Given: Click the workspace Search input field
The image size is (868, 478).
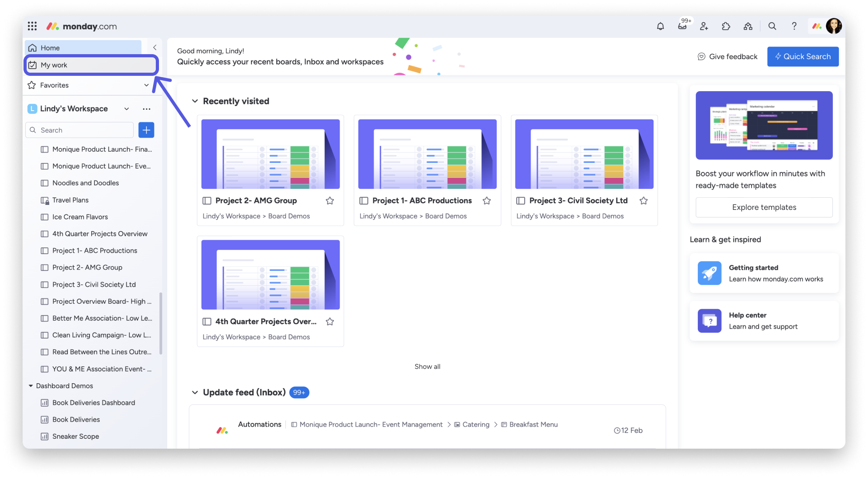Looking at the screenshot, I should coord(84,130).
